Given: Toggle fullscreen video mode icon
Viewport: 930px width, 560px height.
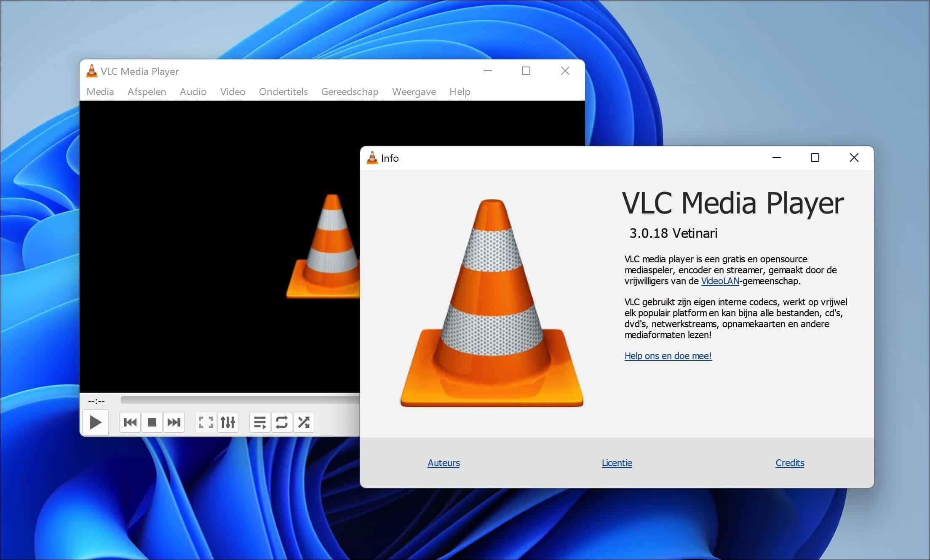Looking at the screenshot, I should tap(205, 422).
